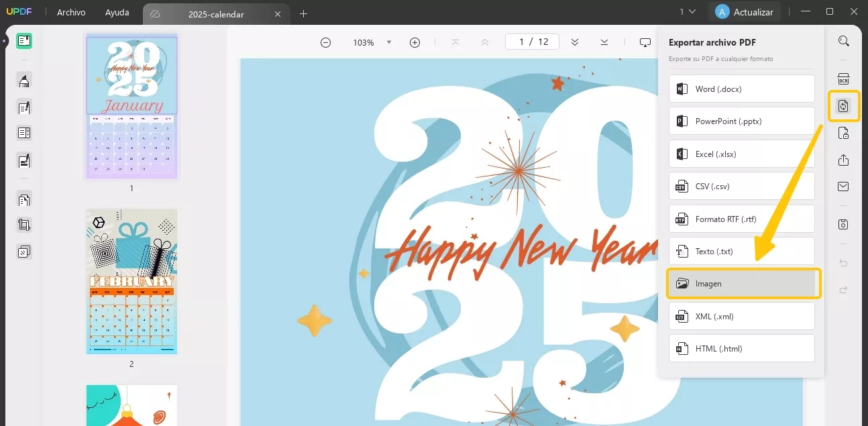Open the Archivo menu
The image size is (868, 426).
tap(71, 12)
